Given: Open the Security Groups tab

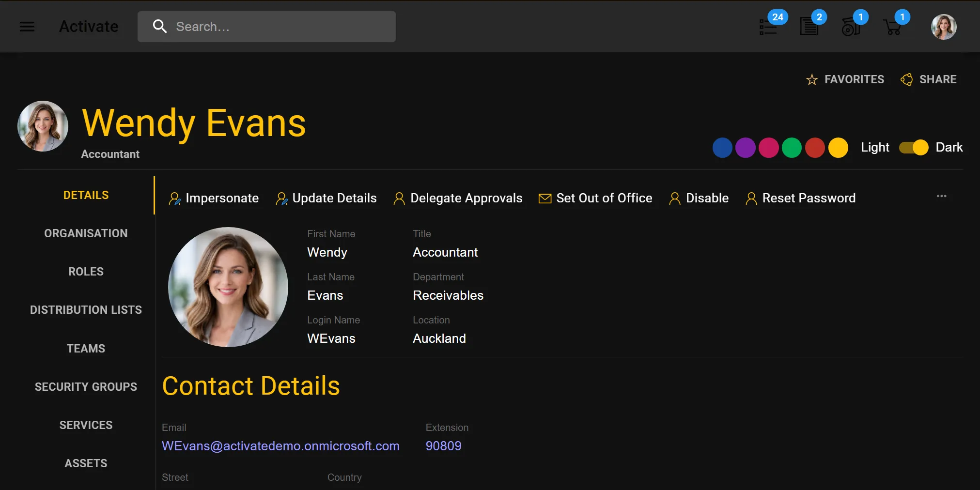Looking at the screenshot, I should (86, 387).
